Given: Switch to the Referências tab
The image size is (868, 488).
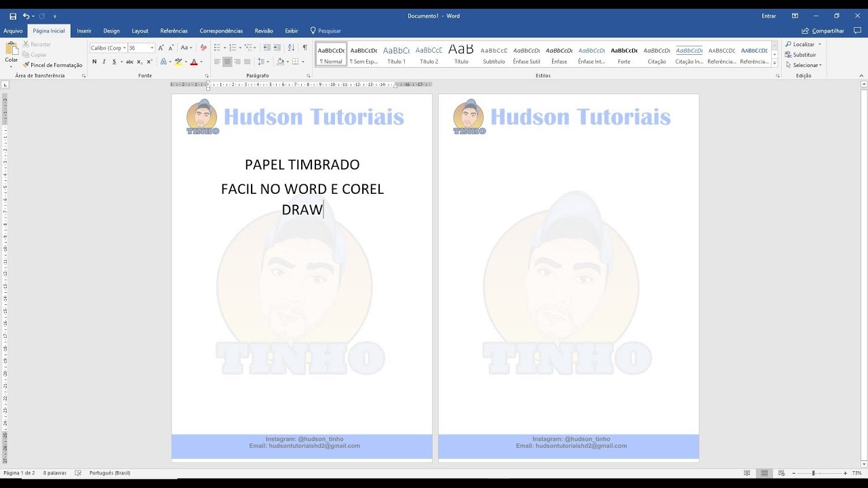Looking at the screenshot, I should [x=174, y=30].
